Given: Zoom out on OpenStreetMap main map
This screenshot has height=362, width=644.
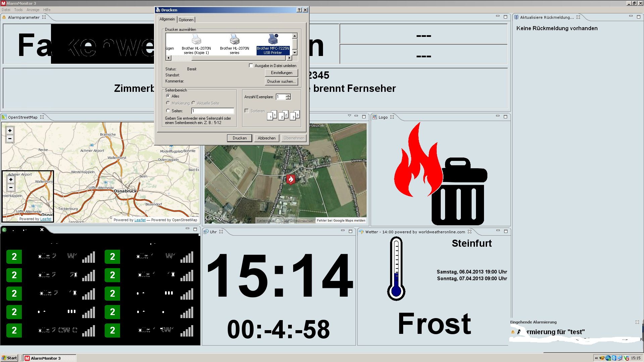Looking at the screenshot, I should click(10, 139).
